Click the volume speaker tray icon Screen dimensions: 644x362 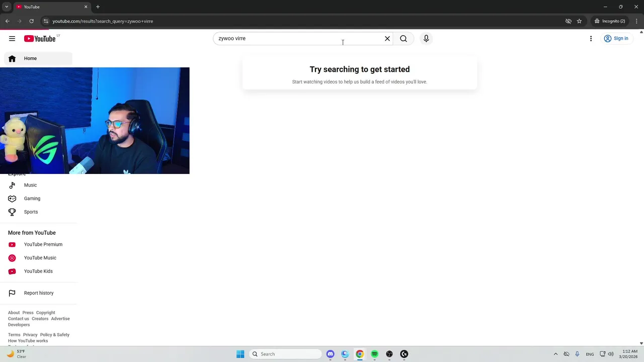coord(611,354)
